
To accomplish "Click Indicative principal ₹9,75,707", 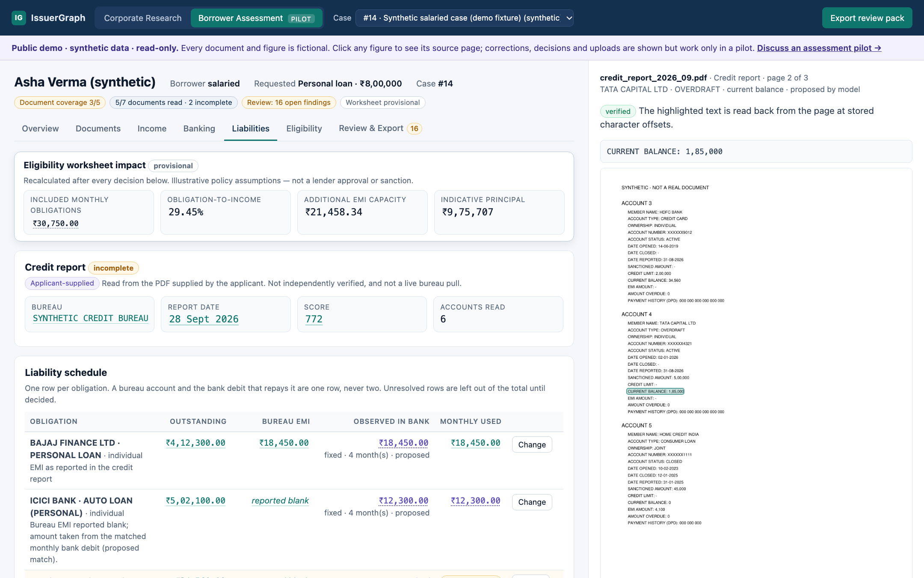I will point(468,212).
